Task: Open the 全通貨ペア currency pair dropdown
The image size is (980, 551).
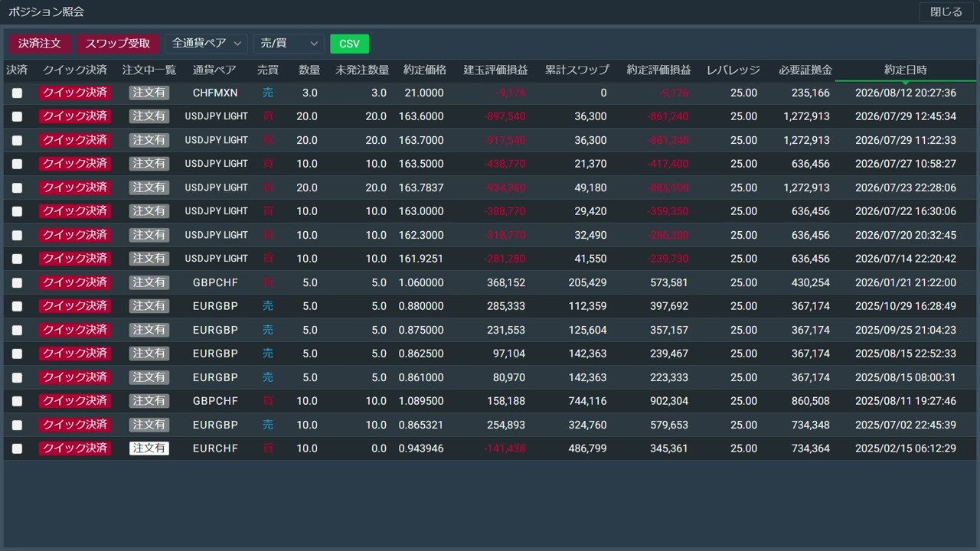Action: pyautogui.click(x=207, y=44)
